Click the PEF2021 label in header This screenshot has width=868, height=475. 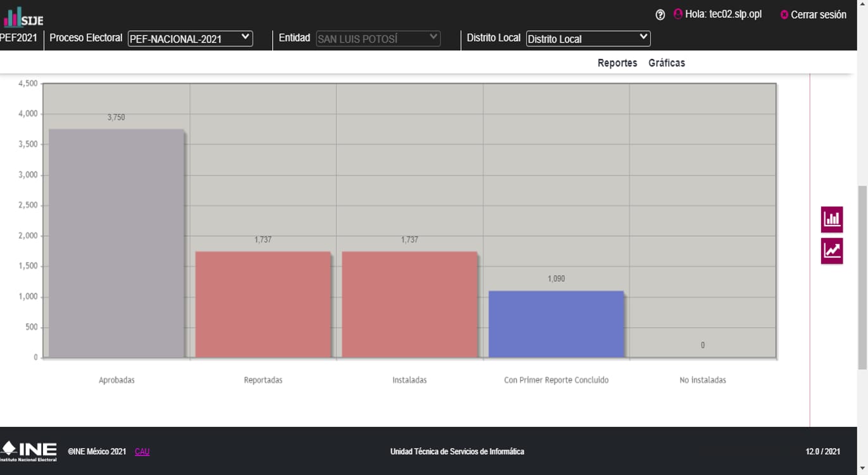click(x=19, y=38)
